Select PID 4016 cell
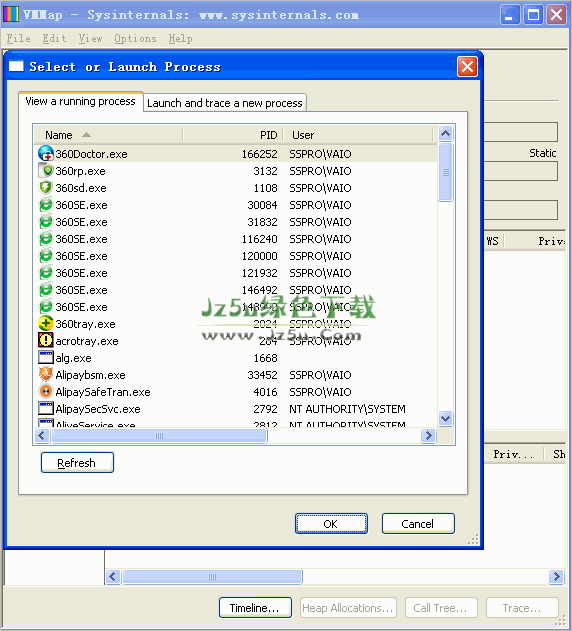The image size is (572, 631). tap(265, 392)
